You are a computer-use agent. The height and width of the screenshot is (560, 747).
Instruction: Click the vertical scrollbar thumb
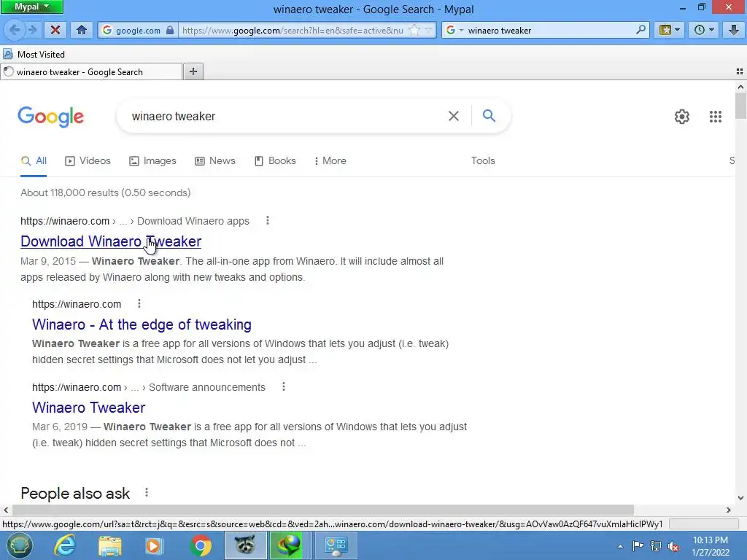pos(740,106)
